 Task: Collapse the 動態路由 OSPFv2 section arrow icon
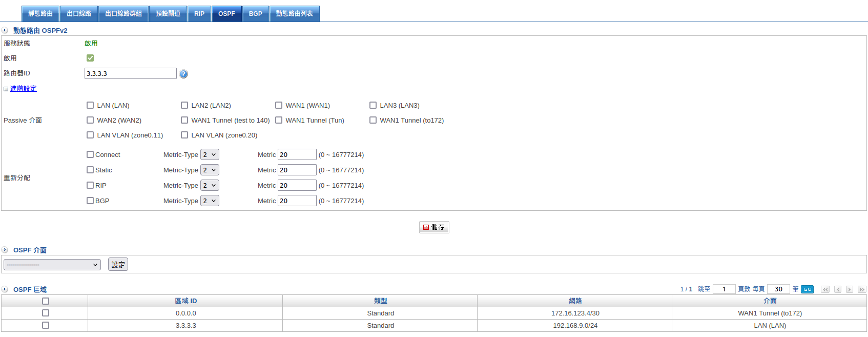click(5, 30)
